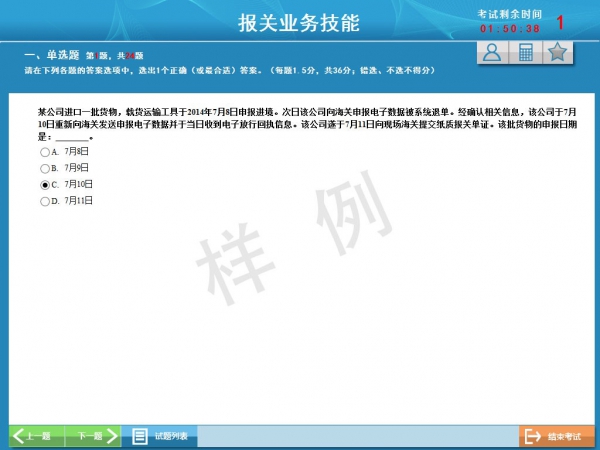Click the 考试剩余时间 label
The width and height of the screenshot is (600, 450).
coord(509,14)
